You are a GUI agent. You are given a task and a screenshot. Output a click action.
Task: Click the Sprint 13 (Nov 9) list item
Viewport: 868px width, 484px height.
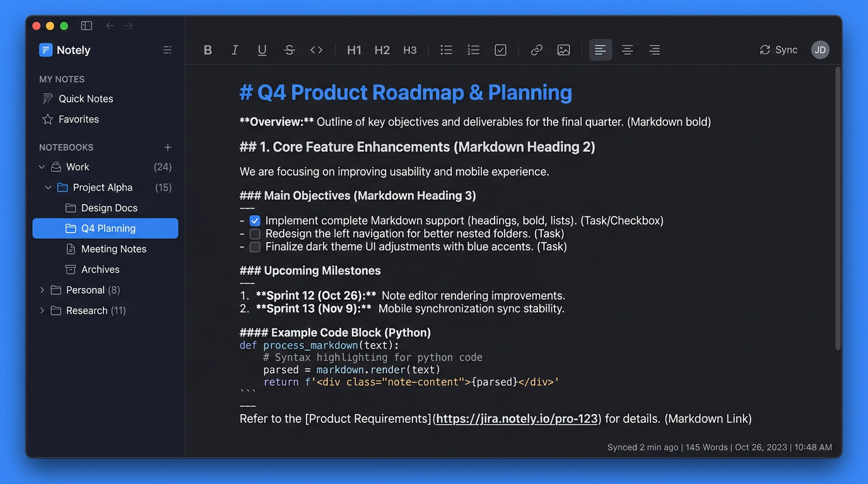(402, 309)
